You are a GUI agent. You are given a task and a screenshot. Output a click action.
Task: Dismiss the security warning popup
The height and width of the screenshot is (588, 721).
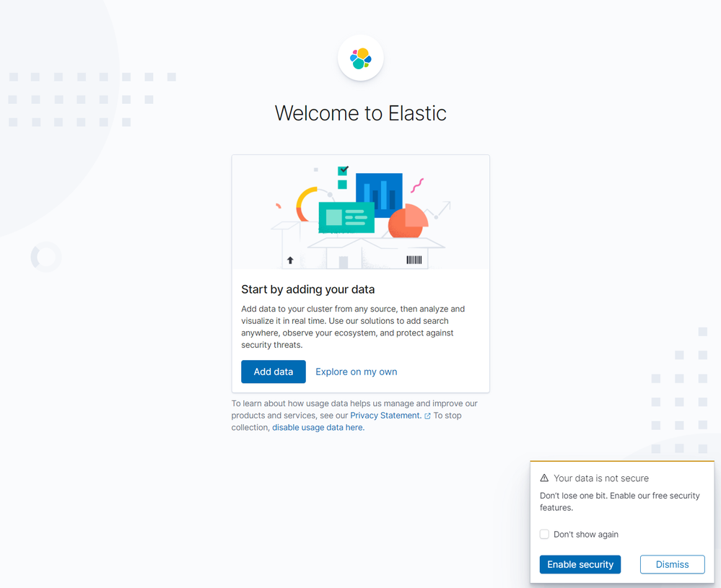(x=672, y=564)
